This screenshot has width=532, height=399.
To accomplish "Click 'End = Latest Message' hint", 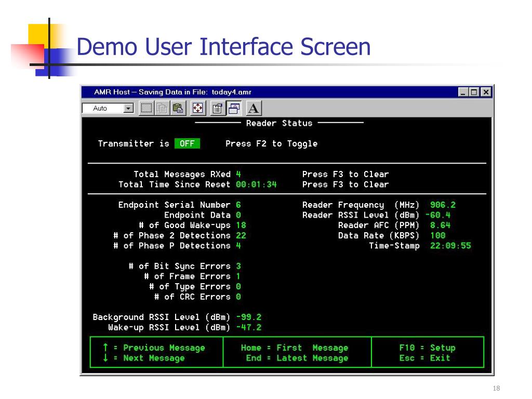I will click(x=297, y=358).
